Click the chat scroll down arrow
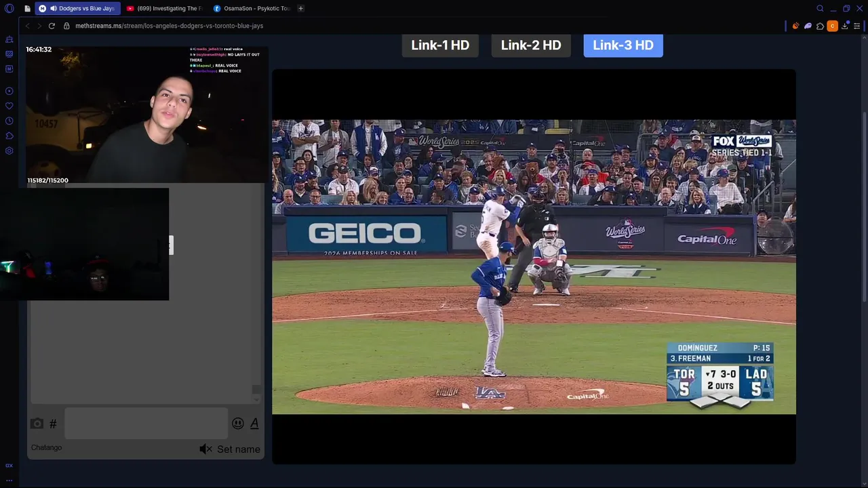This screenshot has width=868, height=488. pyautogui.click(x=256, y=400)
